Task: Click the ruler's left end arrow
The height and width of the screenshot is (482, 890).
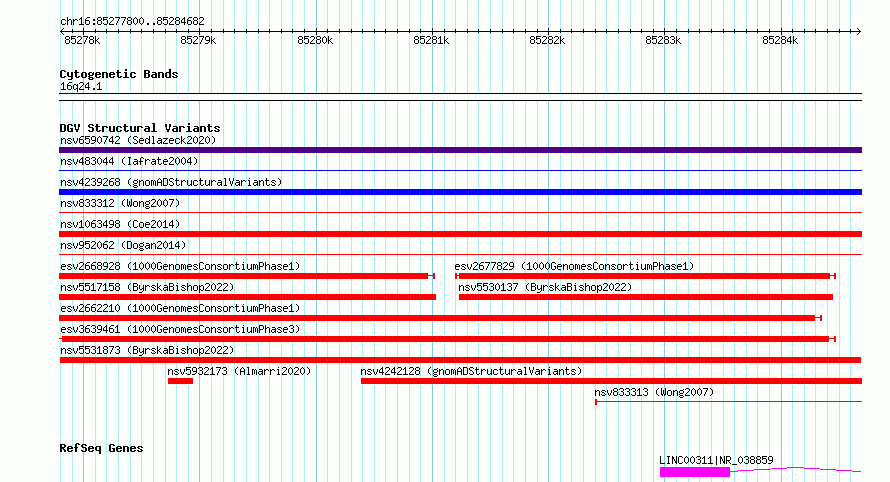Action: coord(62,32)
